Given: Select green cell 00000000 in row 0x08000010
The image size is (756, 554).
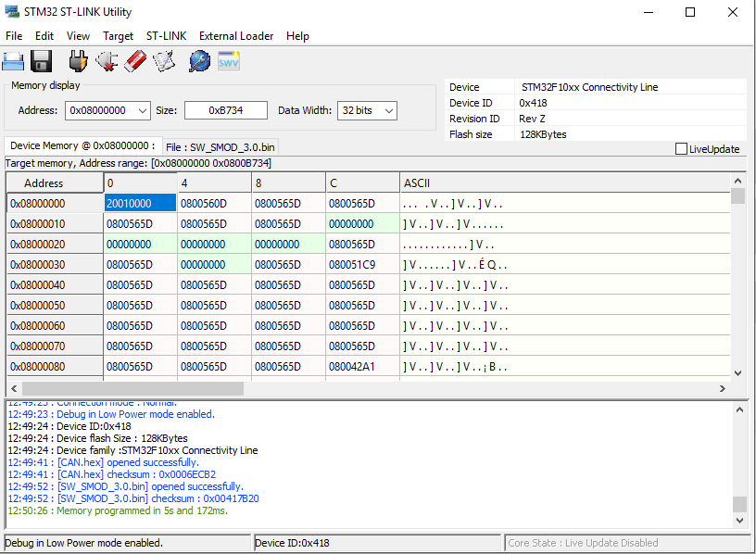Looking at the screenshot, I should (362, 223).
